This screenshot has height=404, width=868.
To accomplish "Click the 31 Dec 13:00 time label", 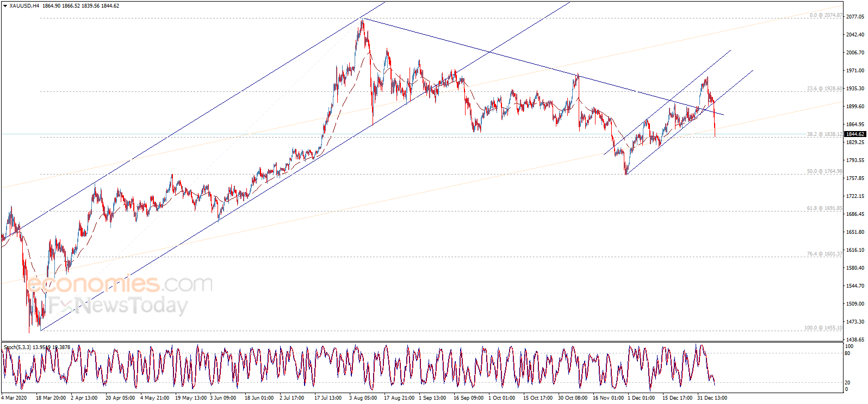I will pos(712,398).
